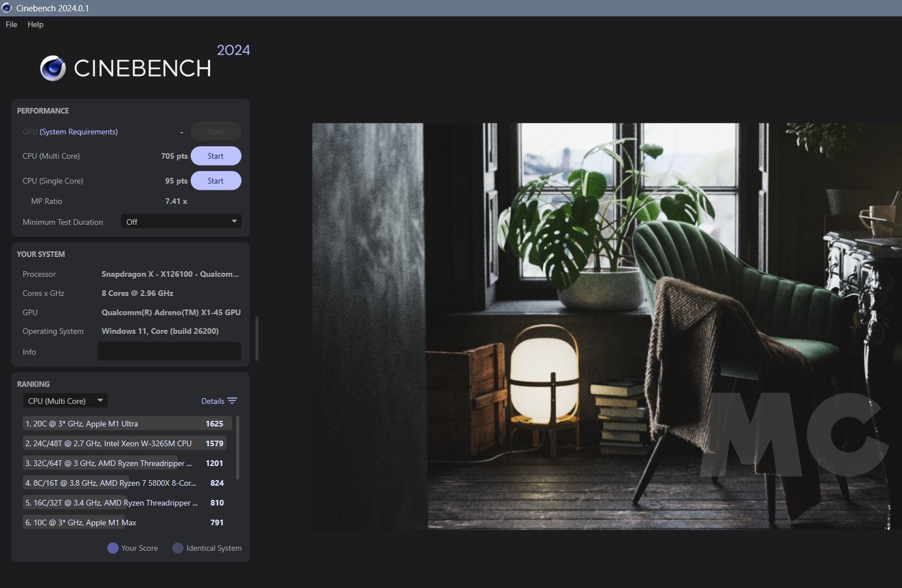Click the Snapdragon X processor name
Screen dimensions: 902x588
170,274
